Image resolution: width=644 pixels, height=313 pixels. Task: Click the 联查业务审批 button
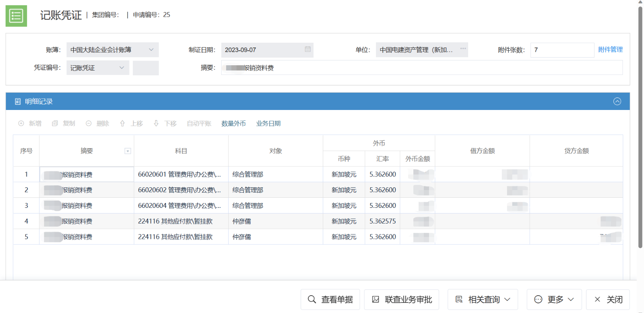pyautogui.click(x=401, y=300)
